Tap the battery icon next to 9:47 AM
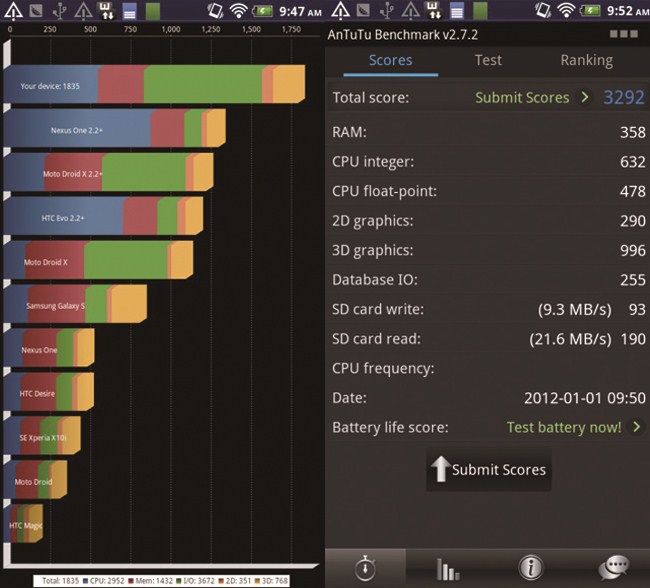 [x=264, y=11]
